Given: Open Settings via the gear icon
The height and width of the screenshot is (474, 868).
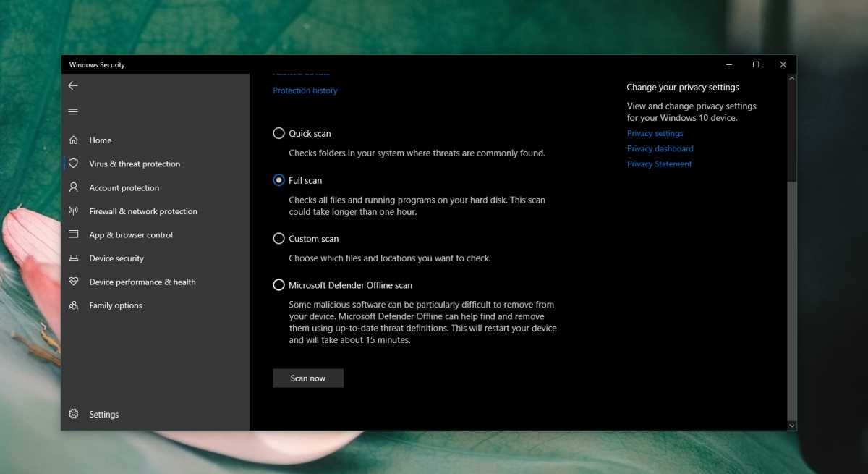Looking at the screenshot, I should (73, 414).
